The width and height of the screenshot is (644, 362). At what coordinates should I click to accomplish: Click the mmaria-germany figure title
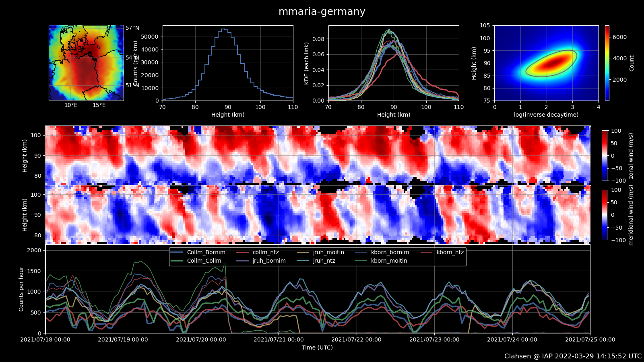[322, 12]
